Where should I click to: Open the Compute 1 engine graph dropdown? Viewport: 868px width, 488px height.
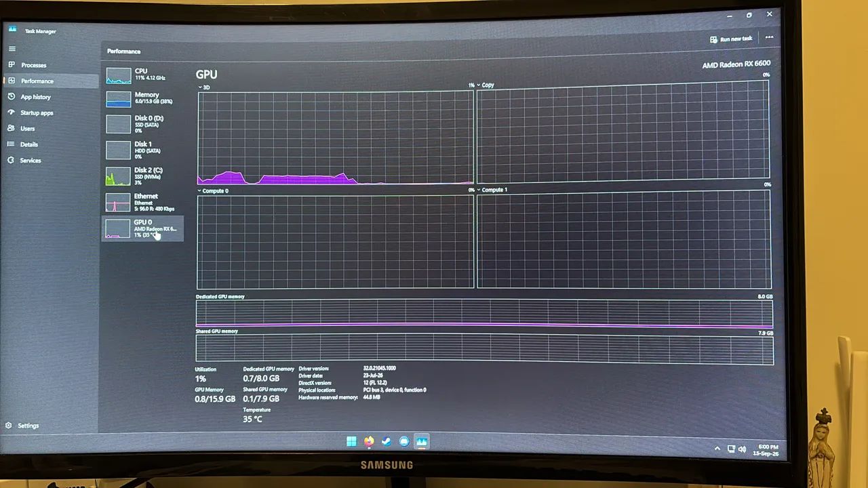tap(492, 190)
